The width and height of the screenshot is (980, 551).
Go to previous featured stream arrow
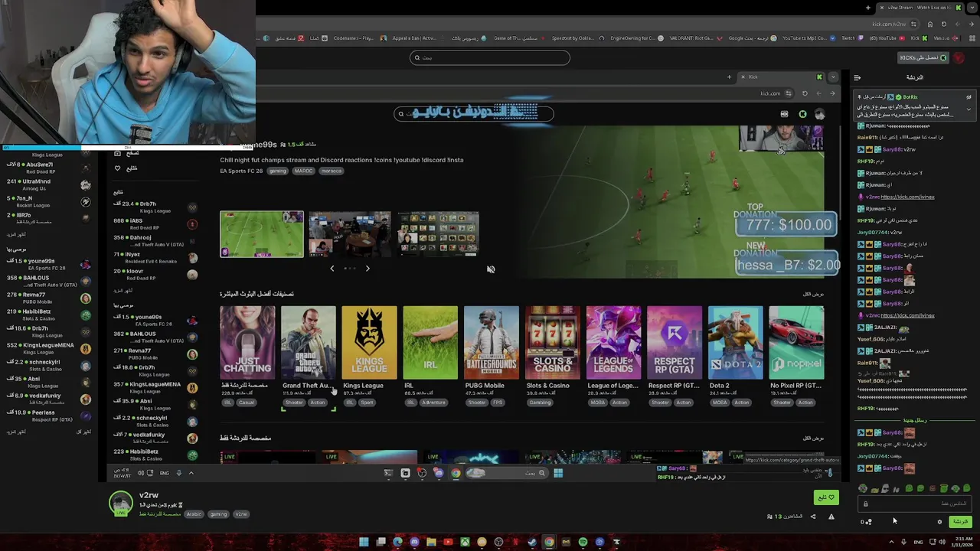coord(332,269)
